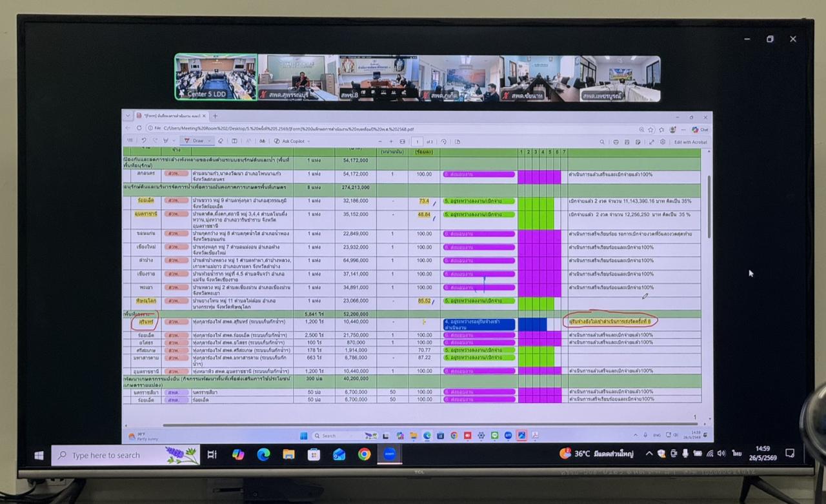Click the 85.52 percentage cell
The height and width of the screenshot is (504, 826).
click(x=424, y=301)
